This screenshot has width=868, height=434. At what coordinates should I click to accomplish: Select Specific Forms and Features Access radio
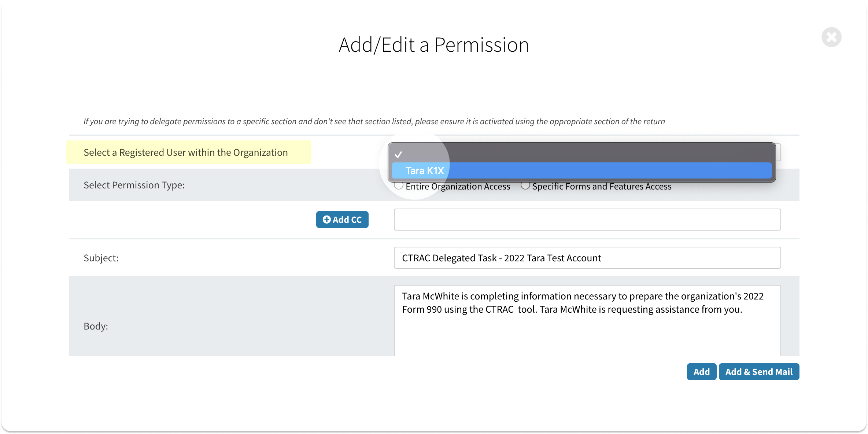525,186
